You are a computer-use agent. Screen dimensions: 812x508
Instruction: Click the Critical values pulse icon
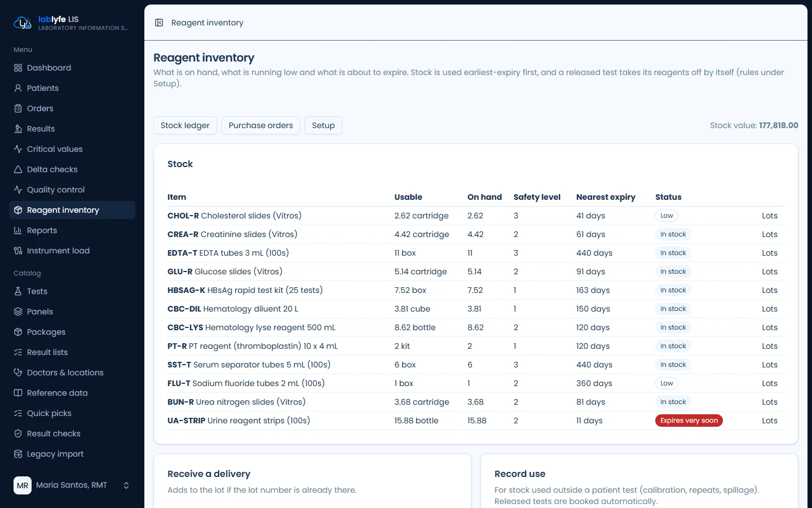point(18,149)
